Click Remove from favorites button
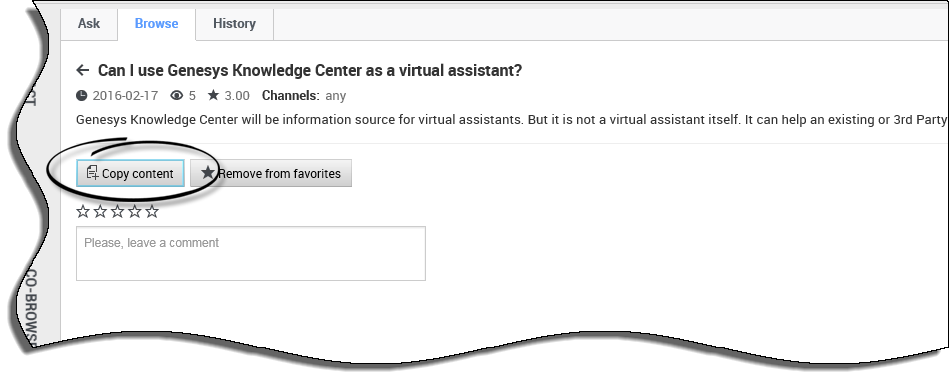 coord(271,173)
